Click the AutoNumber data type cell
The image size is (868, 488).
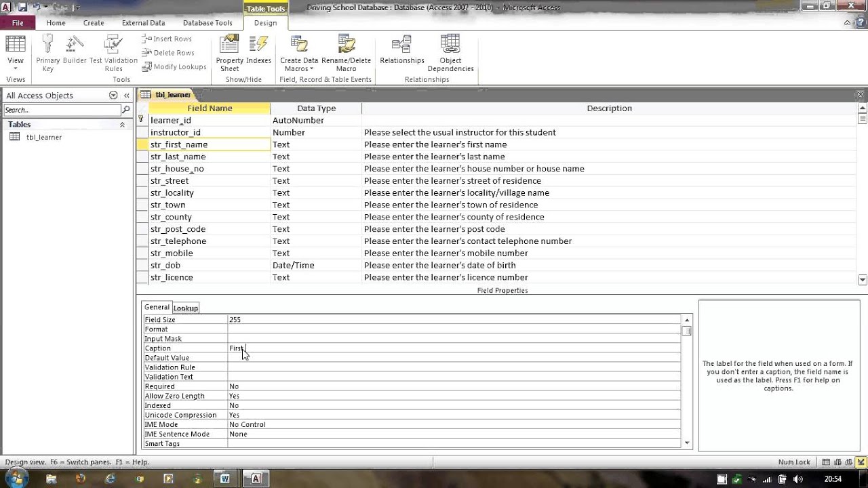click(x=315, y=120)
